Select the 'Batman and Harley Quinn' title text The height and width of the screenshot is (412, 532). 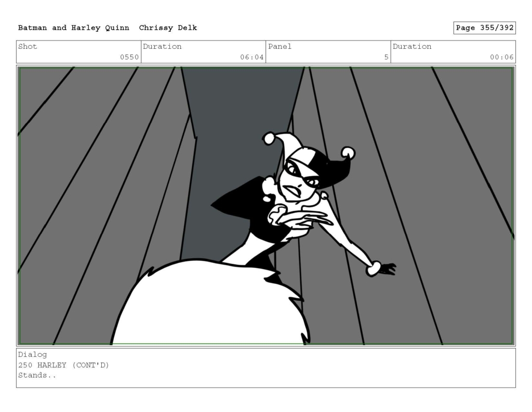click(74, 28)
